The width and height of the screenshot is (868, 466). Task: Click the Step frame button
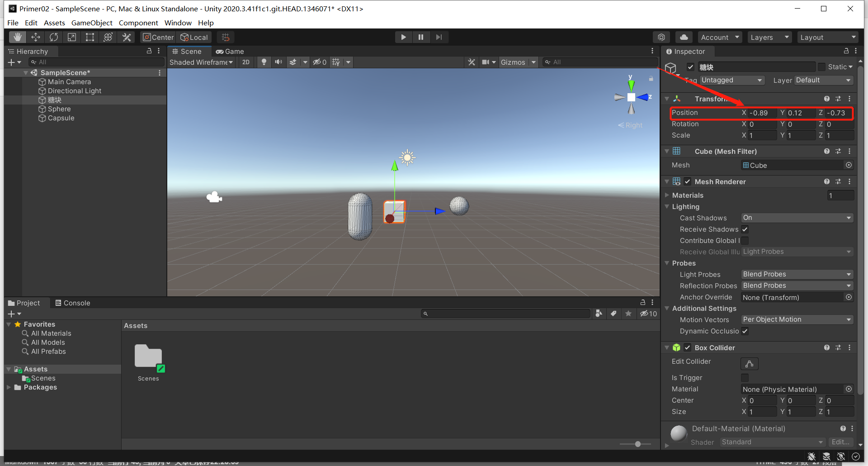click(x=439, y=37)
